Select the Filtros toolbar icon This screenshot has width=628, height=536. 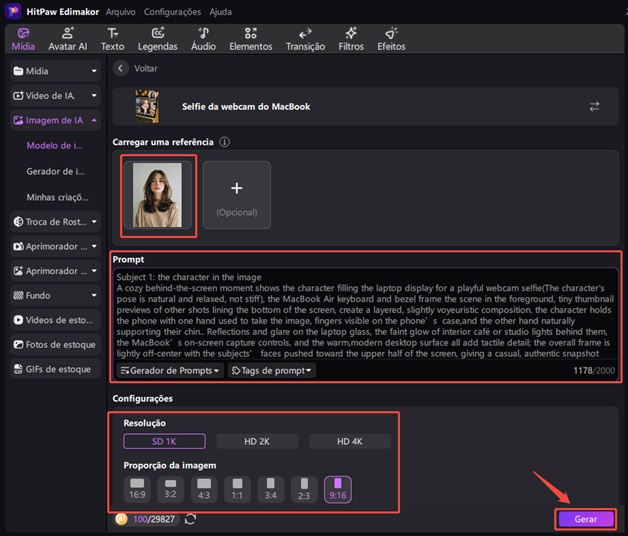(351, 39)
